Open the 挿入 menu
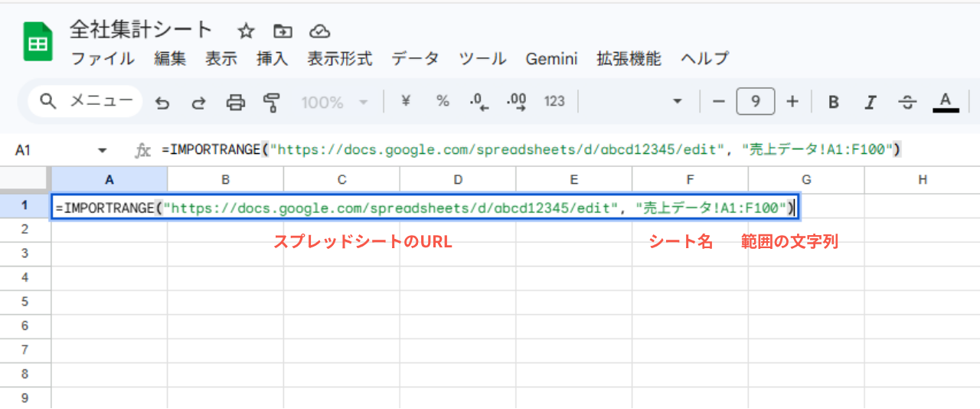The width and height of the screenshot is (980, 409). [x=273, y=58]
